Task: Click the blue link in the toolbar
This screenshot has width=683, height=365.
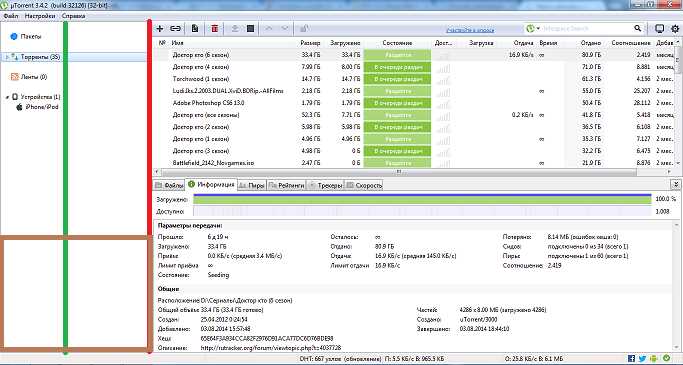Action: tap(470, 30)
